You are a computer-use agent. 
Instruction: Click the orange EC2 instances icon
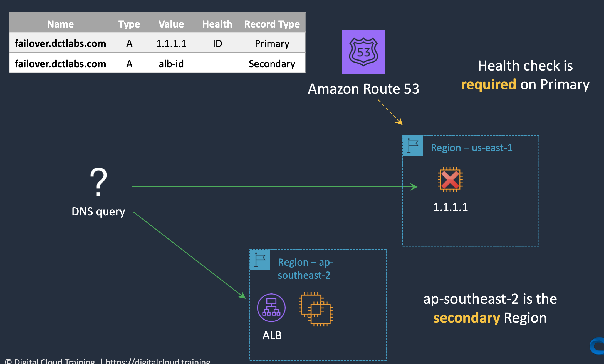click(316, 309)
